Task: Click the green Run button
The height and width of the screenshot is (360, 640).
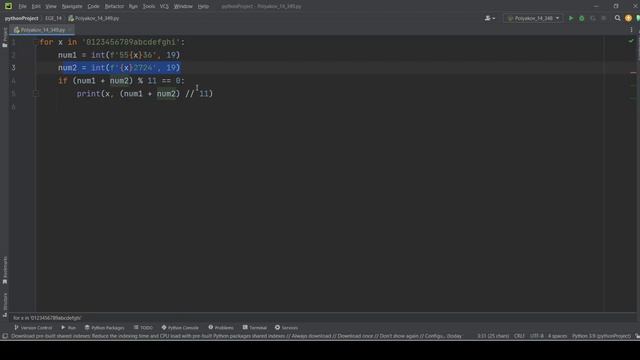Action: (571, 18)
